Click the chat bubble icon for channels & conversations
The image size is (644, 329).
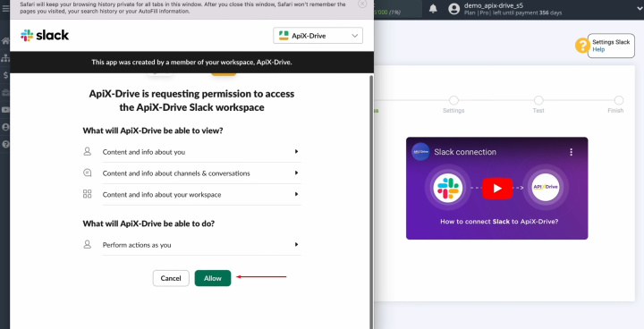[87, 173]
